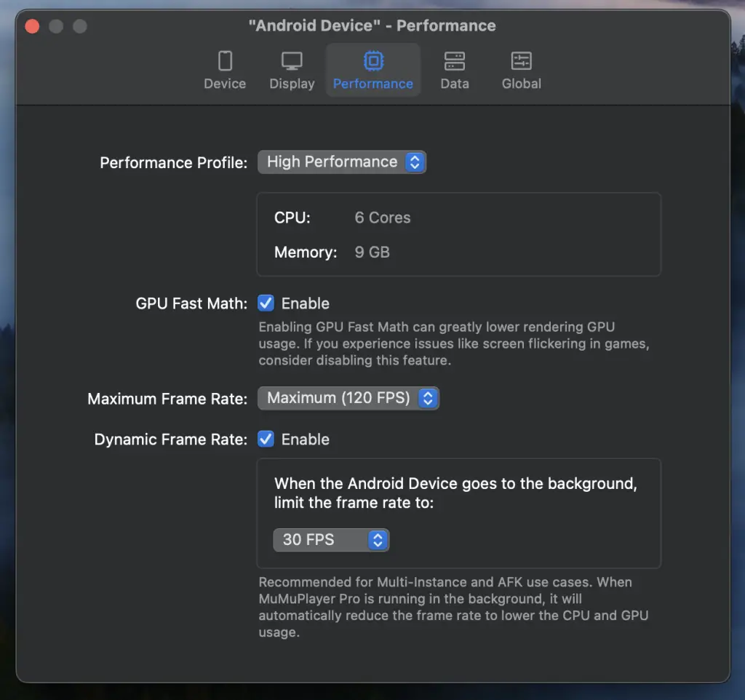The height and width of the screenshot is (700, 745).
Task: Click the monitor icon for Display settings
Action: click(292, 61)
